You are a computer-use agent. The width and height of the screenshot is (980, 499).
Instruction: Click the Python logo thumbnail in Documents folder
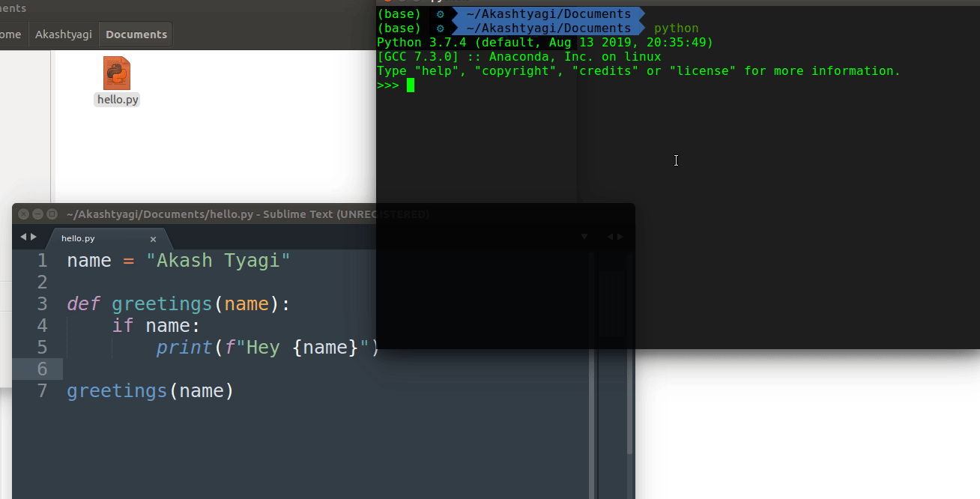point(116,73)
